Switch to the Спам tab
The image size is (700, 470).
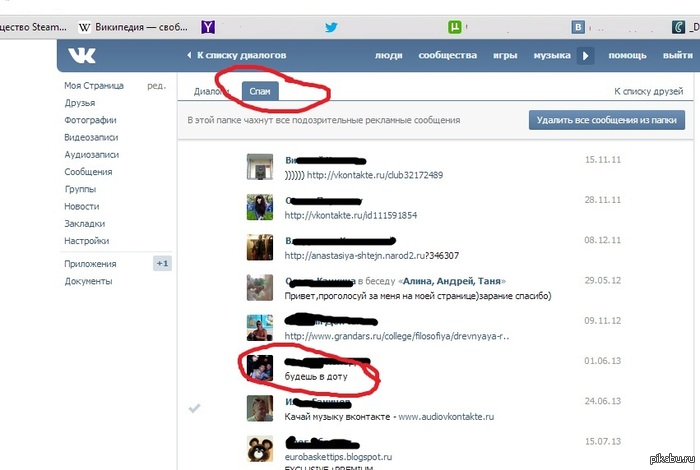coord(260,92)
